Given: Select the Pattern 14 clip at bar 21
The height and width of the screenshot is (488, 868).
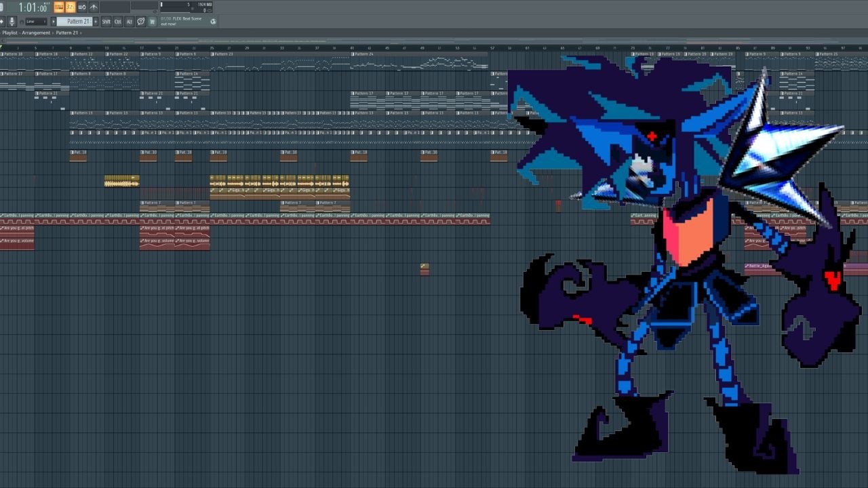Looking at the screenshot, I should coord(193,81).
